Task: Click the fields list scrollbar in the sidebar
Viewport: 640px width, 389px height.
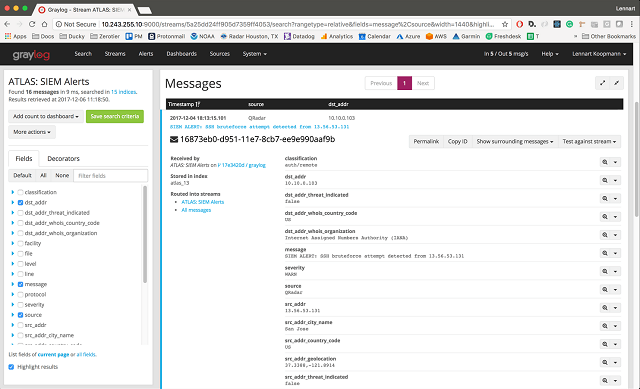Action: [x=145, y=234]
